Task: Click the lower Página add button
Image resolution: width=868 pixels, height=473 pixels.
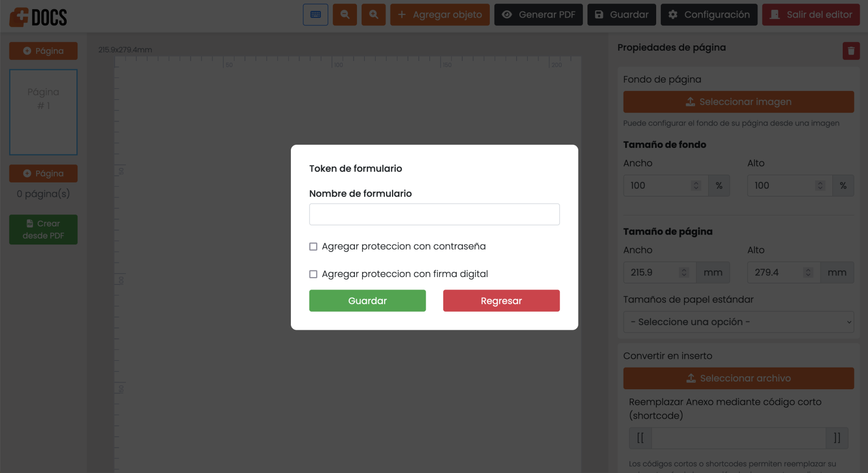Action: pyautogui.click(x=43, y=173)
